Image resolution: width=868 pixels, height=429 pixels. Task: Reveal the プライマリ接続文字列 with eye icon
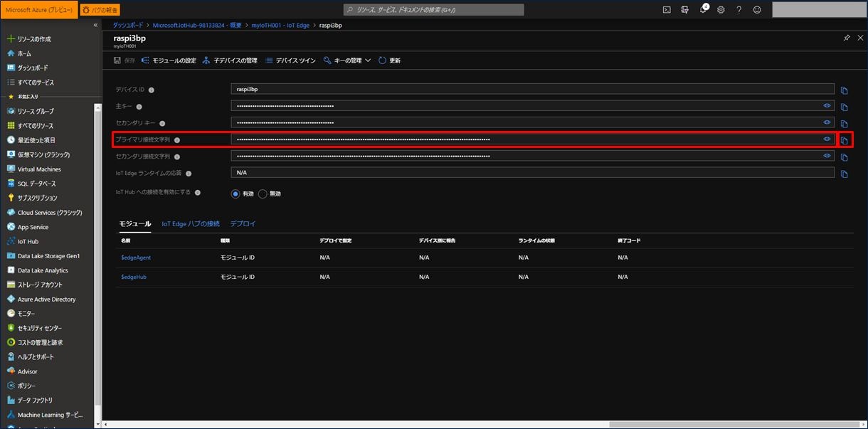pyautogui.click(x=827, y=139)
